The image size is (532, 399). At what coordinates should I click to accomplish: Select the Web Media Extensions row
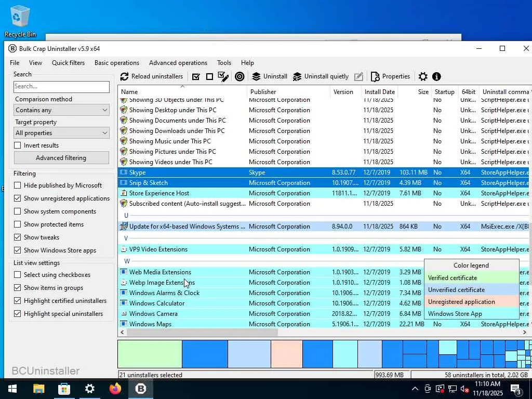tap(271, 272)
